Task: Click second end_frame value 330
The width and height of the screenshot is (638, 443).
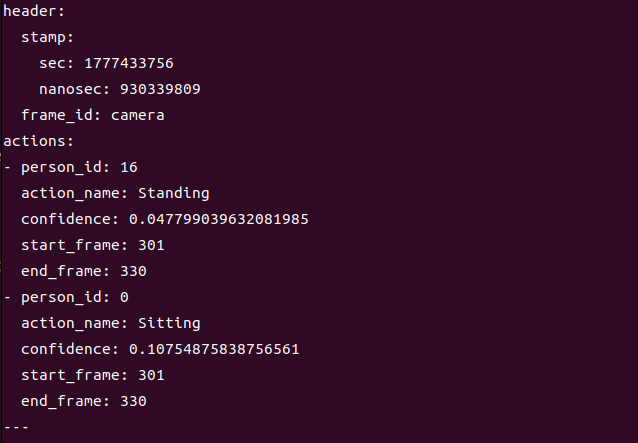Action: [x=133, y=402]
